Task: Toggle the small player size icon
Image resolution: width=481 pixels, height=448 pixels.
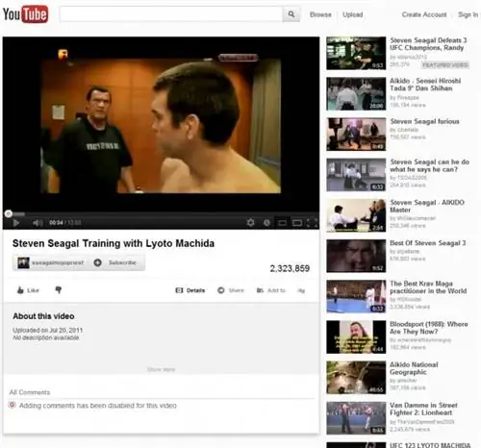Action: 282,222
